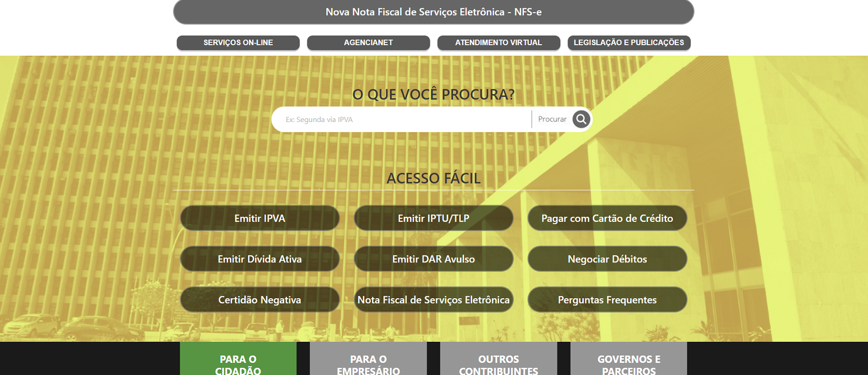Select Atendimento Virtual in the top navigation
The image size is (868, 375).
(498, 43)
